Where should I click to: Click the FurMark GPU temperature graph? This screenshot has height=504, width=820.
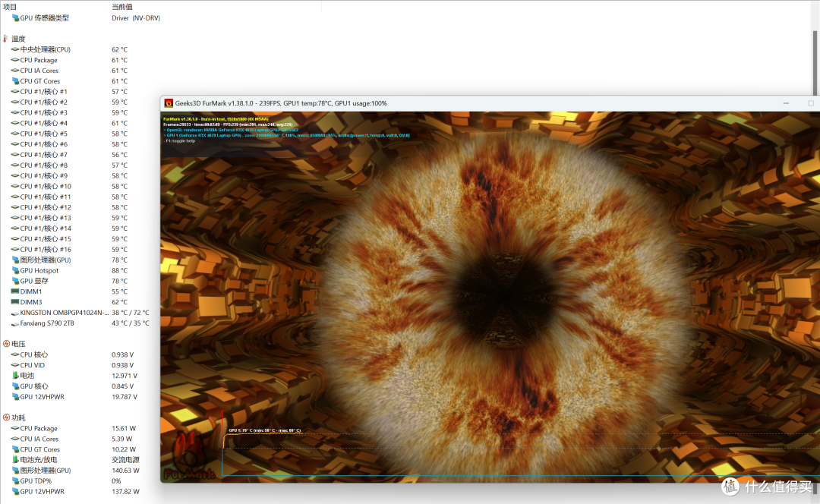516,454
